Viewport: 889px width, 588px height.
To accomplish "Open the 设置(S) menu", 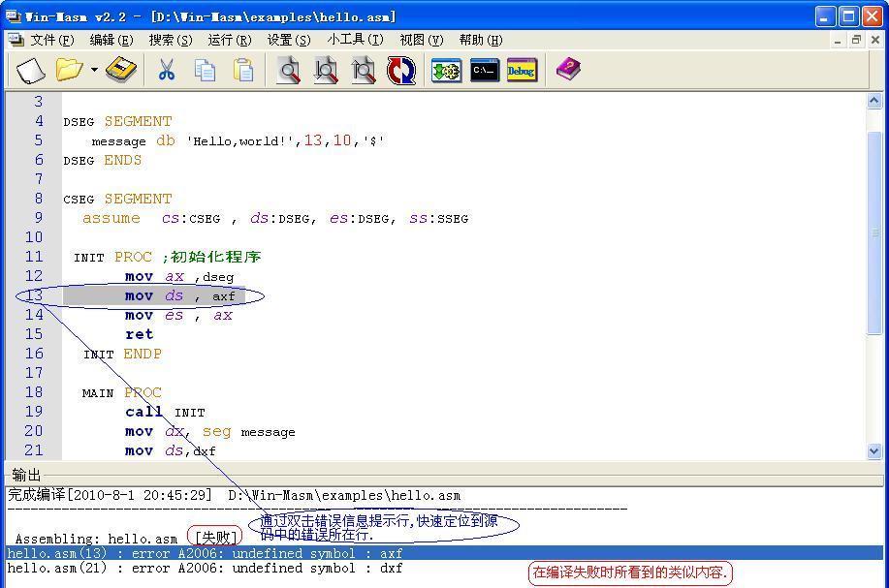I will click(x=289, y=40).
